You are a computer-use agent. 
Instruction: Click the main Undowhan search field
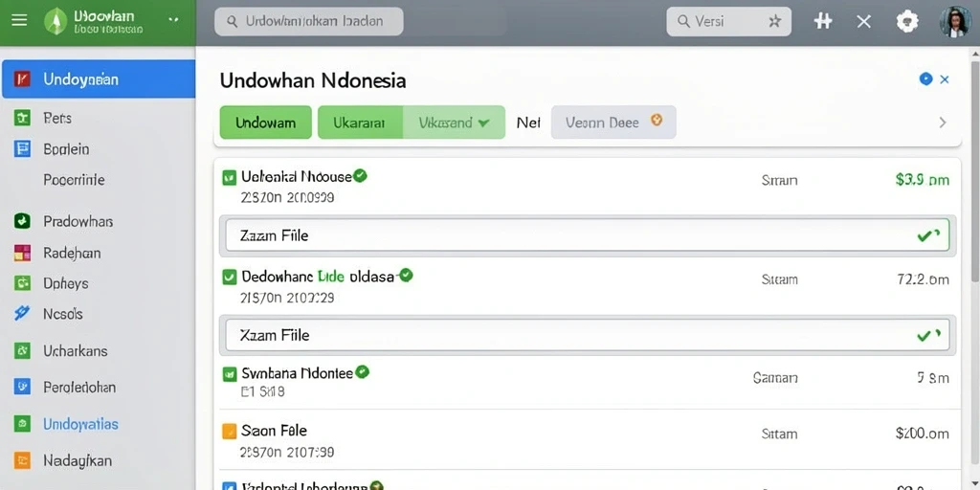click(x=309, y=22)
